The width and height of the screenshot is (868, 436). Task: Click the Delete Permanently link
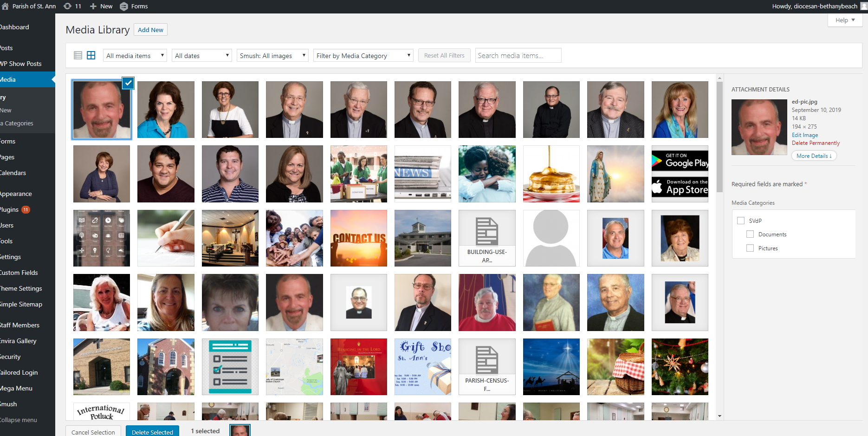816,143
